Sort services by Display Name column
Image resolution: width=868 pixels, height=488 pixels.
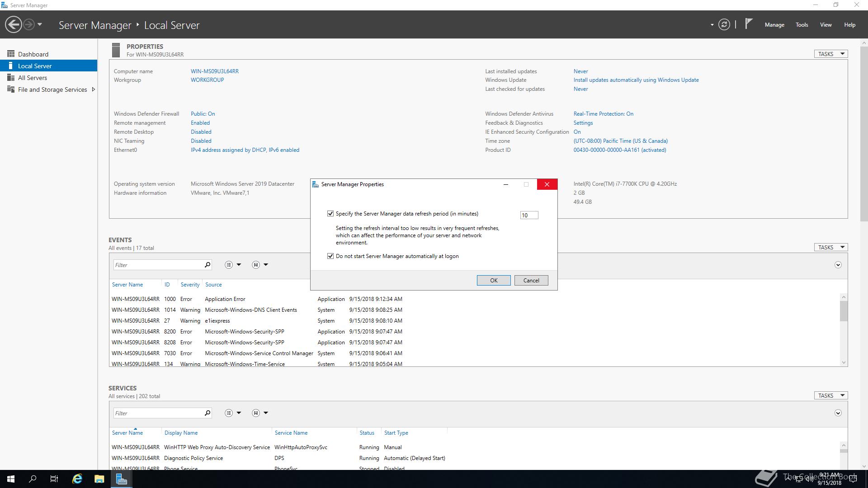point(181,433)
